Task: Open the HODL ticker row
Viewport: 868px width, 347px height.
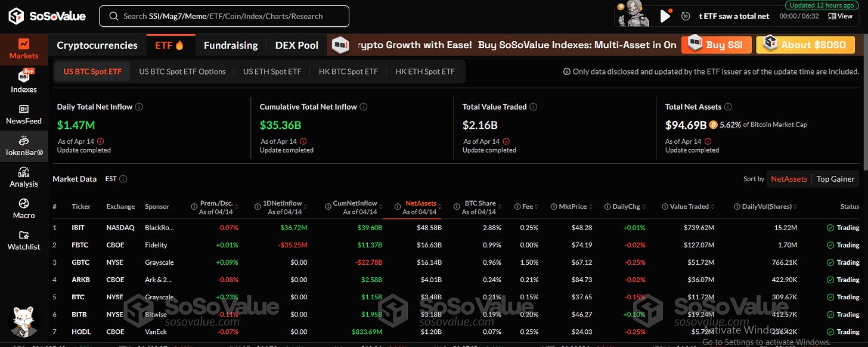Action: (x=456, y=331)
